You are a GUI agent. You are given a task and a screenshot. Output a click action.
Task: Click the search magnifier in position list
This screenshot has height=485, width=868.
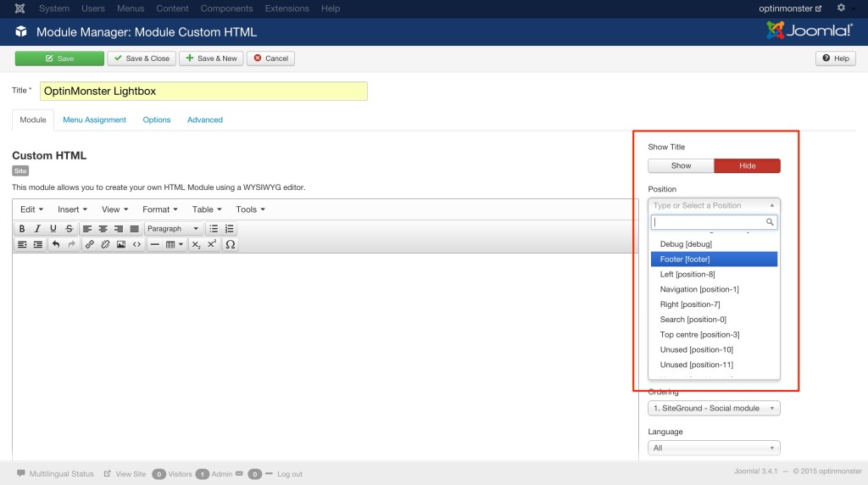pos(770,222)
